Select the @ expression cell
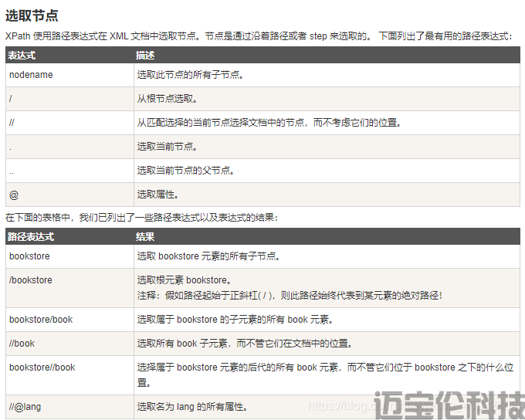 point(12,194)
